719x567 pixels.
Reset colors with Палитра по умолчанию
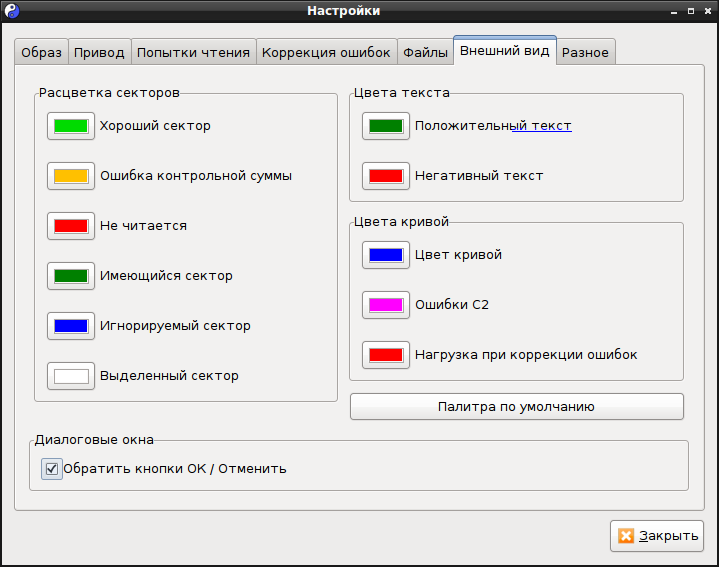click(517, 407)
